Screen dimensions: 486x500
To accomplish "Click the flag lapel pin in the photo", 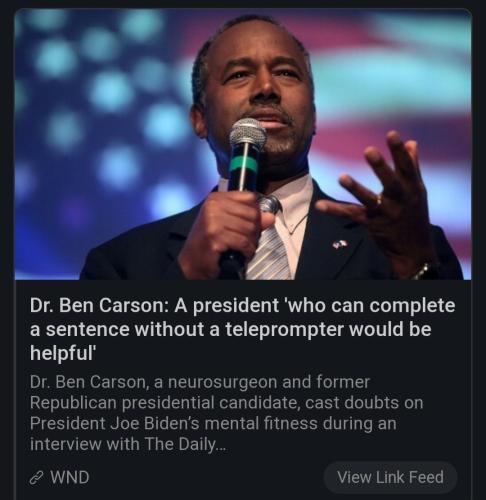I will pos(340,245).
